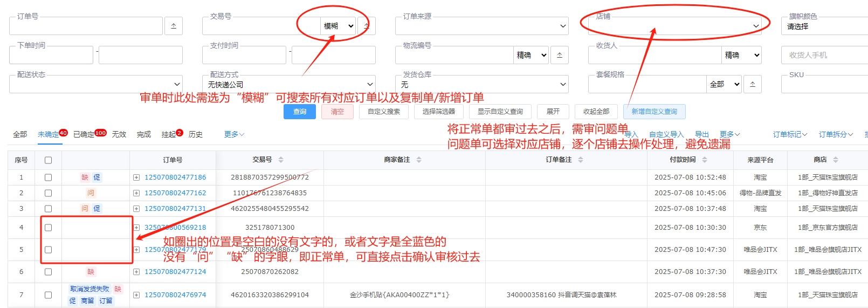868x308 pixels.
Task: Sort by 交易号 column sort icon
Action: (x=281, y=160)
